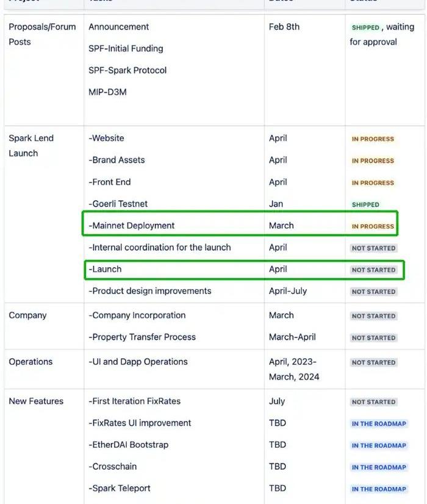Select the Brand Assets task
The image size is (427, 504).
tap(117, 160)
